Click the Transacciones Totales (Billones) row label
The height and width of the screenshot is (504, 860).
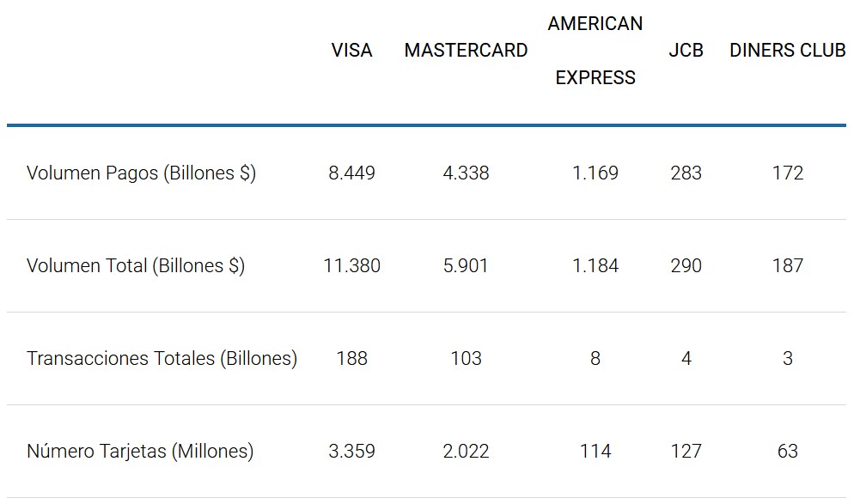click(162, 359)
